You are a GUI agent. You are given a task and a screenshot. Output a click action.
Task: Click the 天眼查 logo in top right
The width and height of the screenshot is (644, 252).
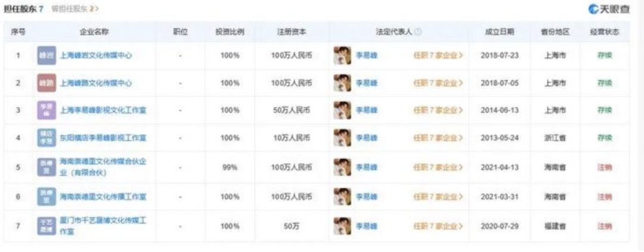609,9
